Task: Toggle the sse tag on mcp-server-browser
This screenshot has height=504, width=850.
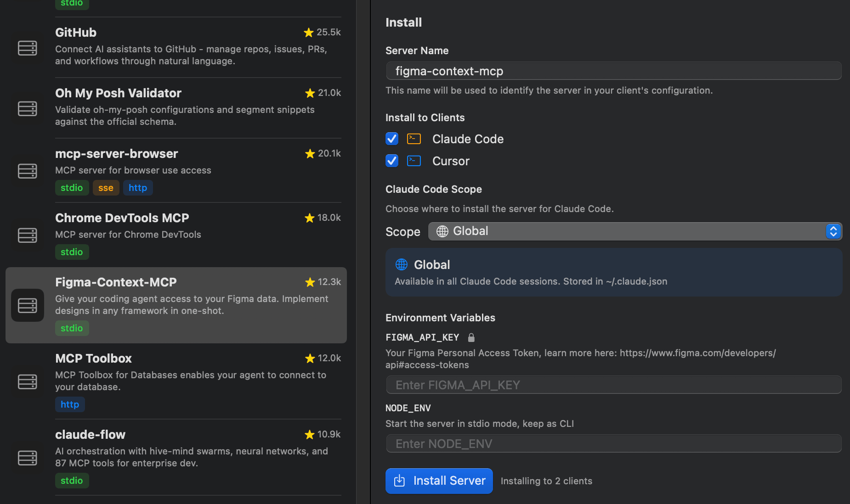Action: tap(106, 188)
